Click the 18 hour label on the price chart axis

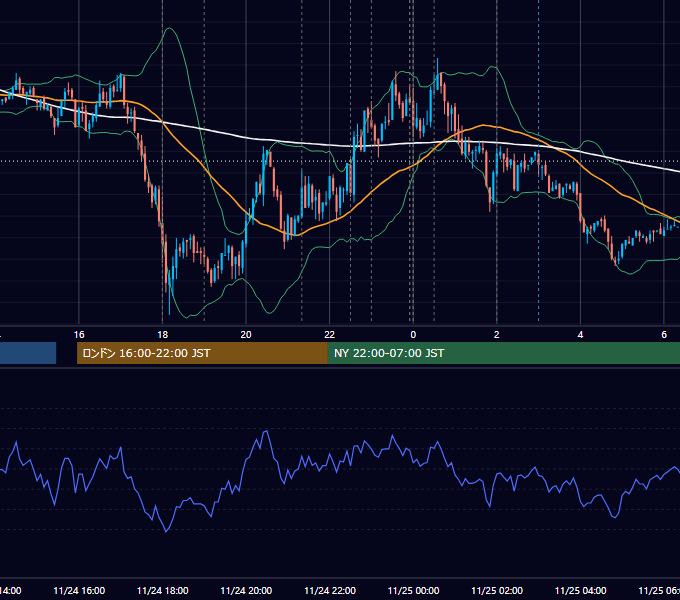163,335
